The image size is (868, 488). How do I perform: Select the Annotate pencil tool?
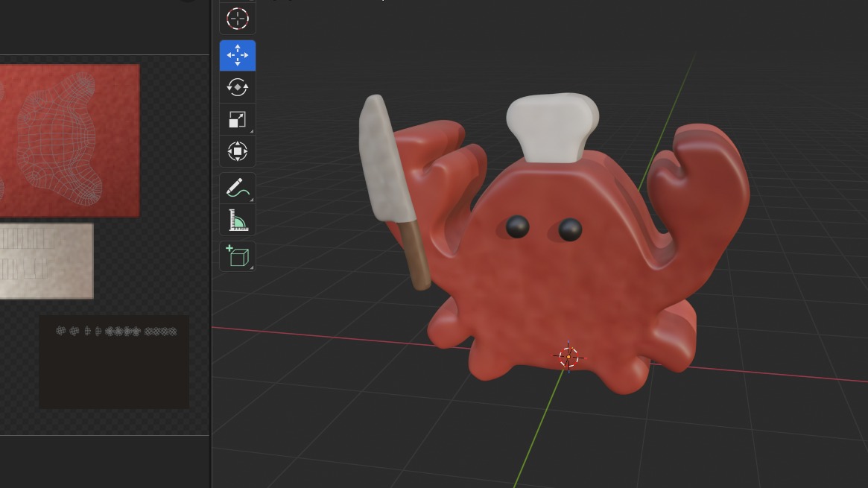237,188
